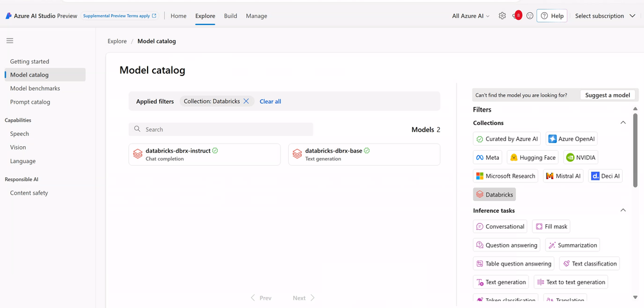Collapse the Collections filter section
This screenshot has height=308, width=644.
[x=623, y=123]
